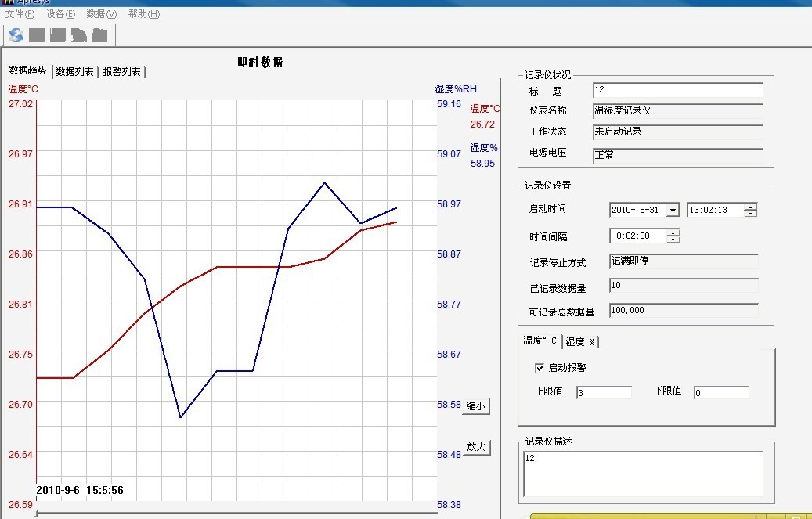Decrease the 时间间隔 value with down arrow
812x519 pixels.
tap(673, 240)
